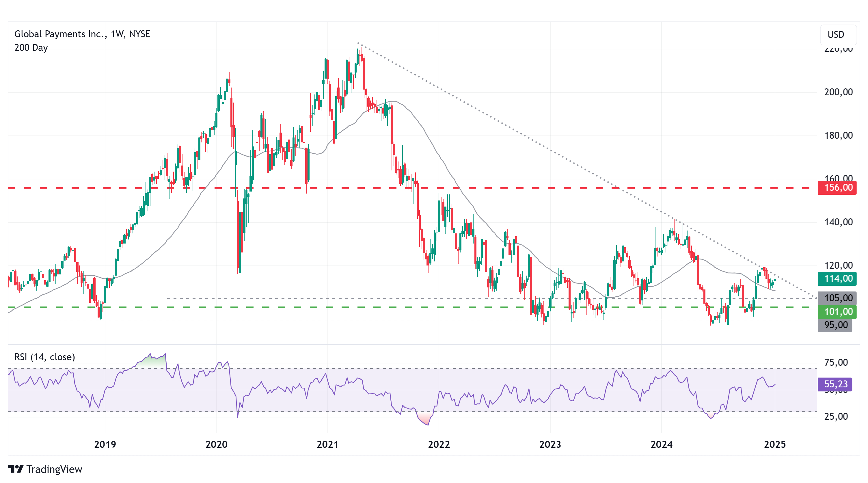Click the 2025 label on time axis
Viewport: 868px width, 483px height.
(x=775, y=444)
